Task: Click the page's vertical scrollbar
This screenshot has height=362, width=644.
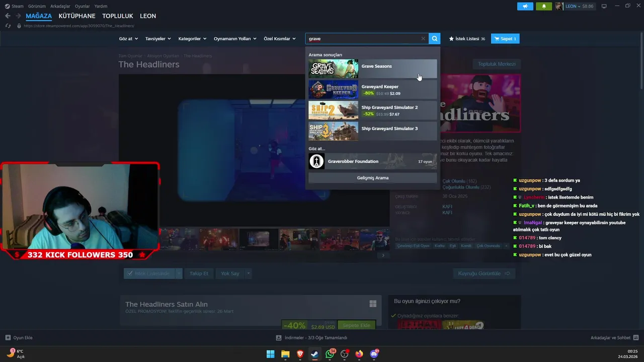Action: pos(642,61)
